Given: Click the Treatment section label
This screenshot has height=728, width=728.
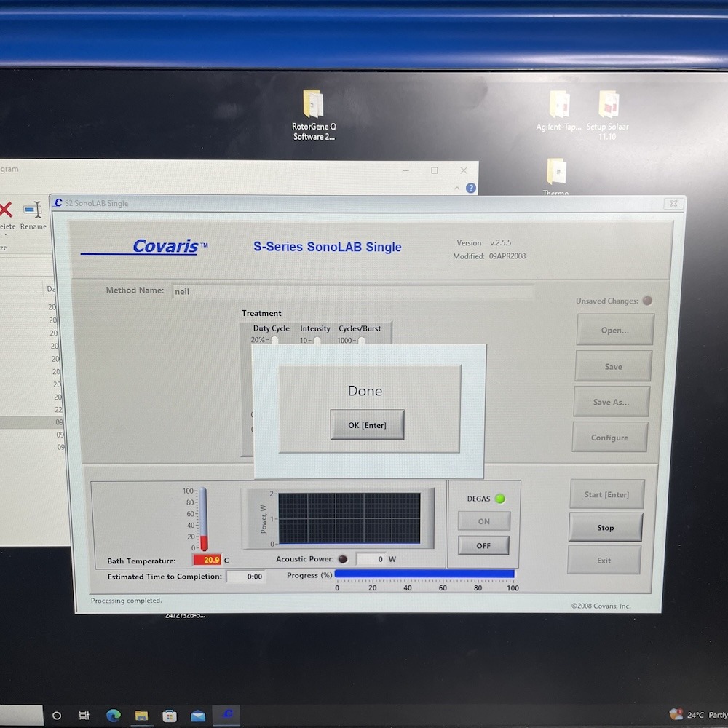Looking at the screenshot, I should coord(261,313).
